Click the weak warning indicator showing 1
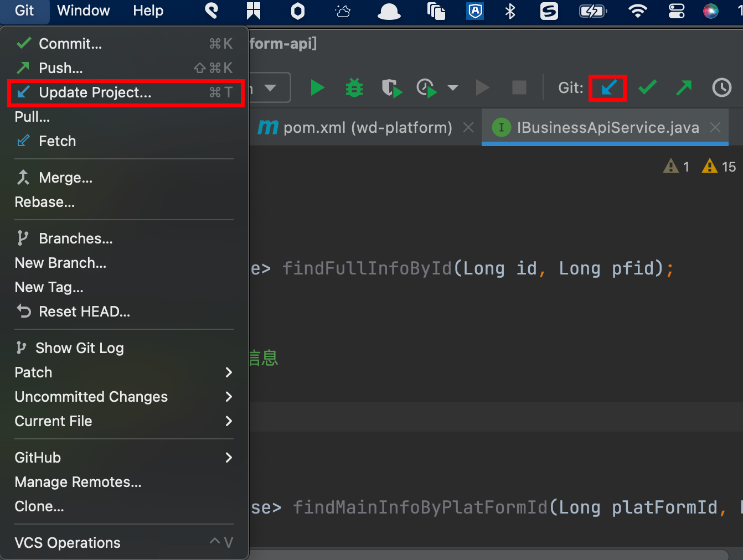 coord(677,167)
